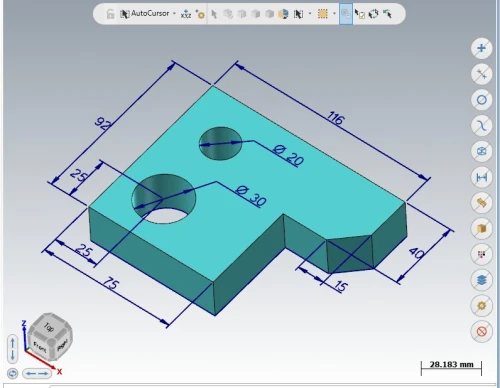Toggle the surfaces quick mask button

pyautogui.click(x=481, y=203)
